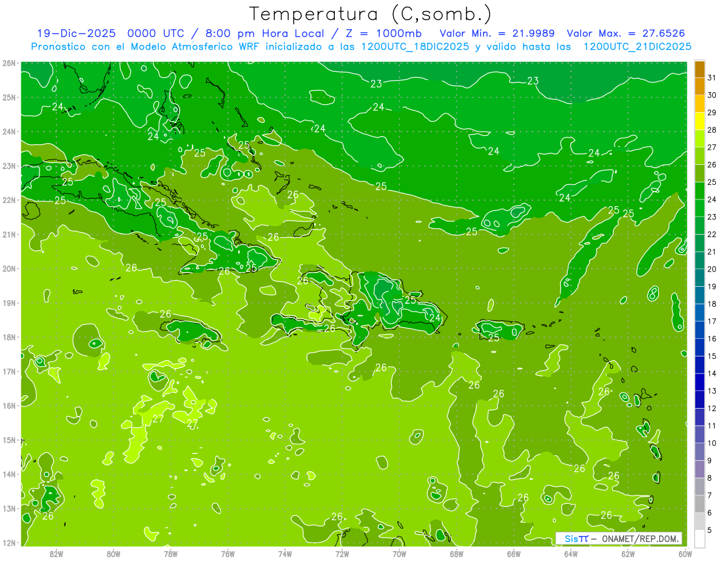Image resolution: width=728 pixels, height=562 pixels.
Task: Click the 66W longitude axis label
Action: [514, 554]
